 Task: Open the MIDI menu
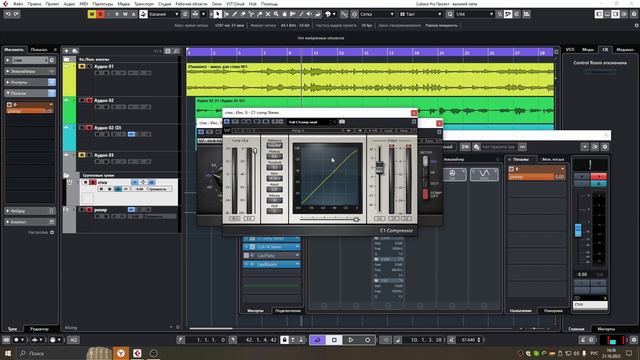pyautogui.click(x=84, y=4)
